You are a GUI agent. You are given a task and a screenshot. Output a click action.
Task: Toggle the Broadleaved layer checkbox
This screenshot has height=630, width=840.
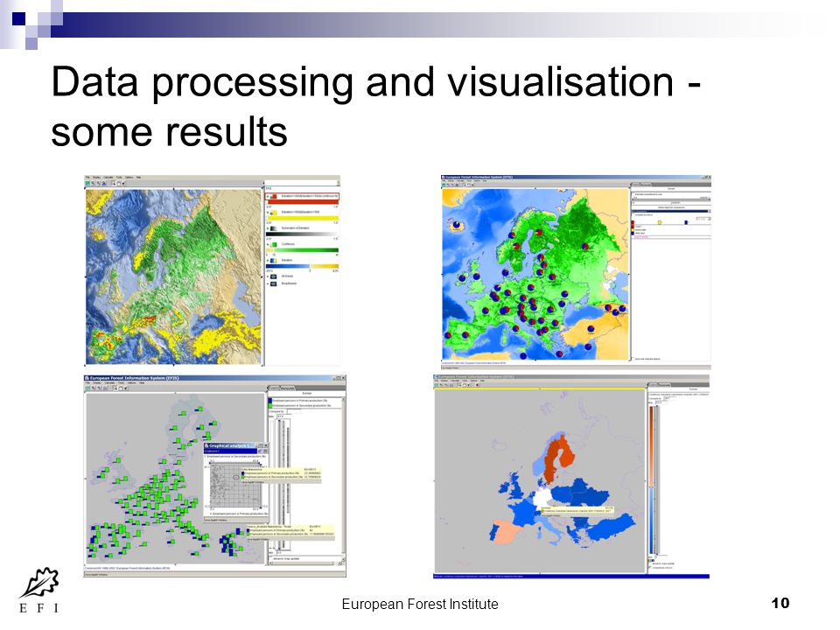pos(268,283)
